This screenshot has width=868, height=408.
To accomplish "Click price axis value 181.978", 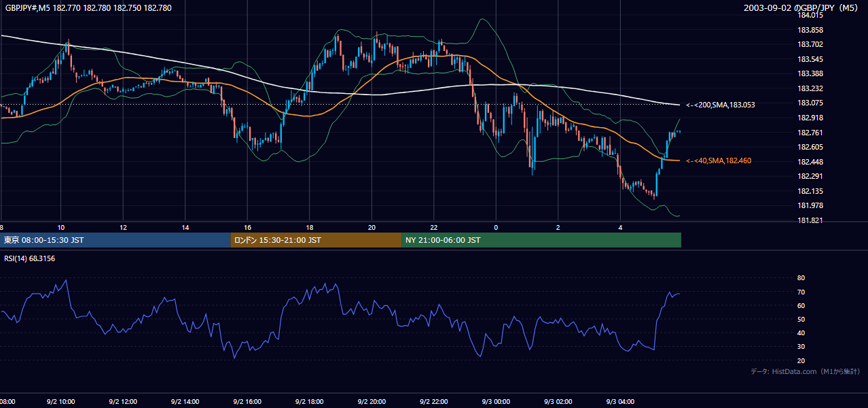I will [x=810, y=205].
